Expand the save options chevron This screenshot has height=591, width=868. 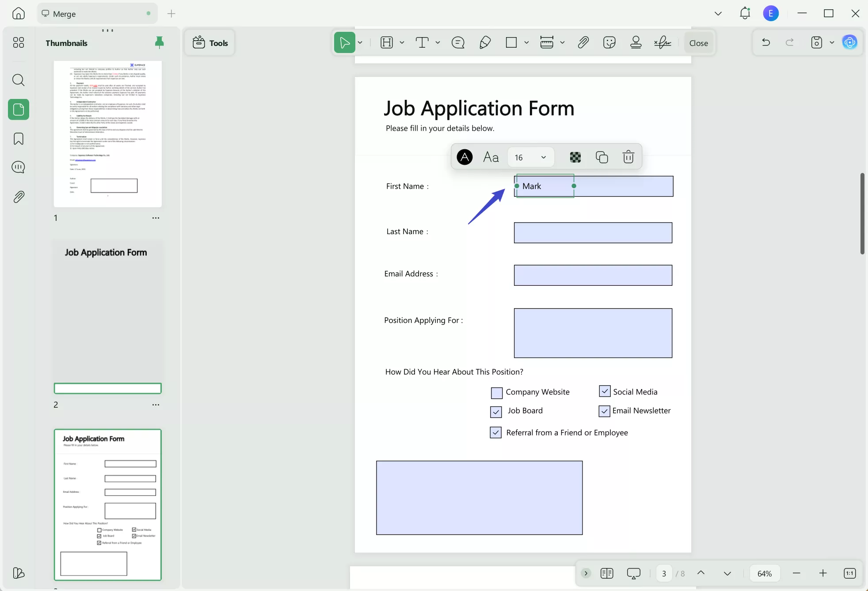coord(832,42)
